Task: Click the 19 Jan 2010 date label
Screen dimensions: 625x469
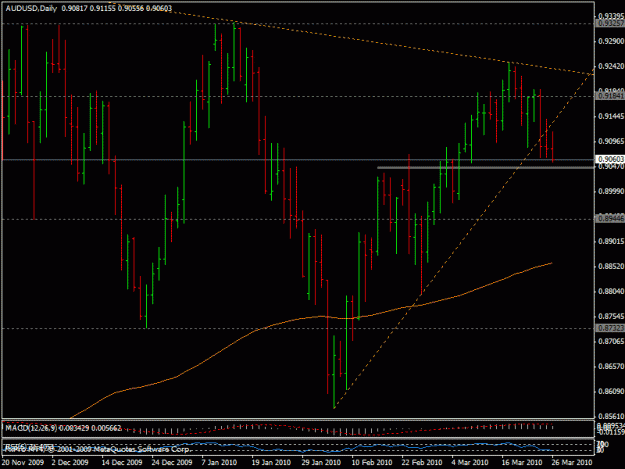Action: point(271,462)
